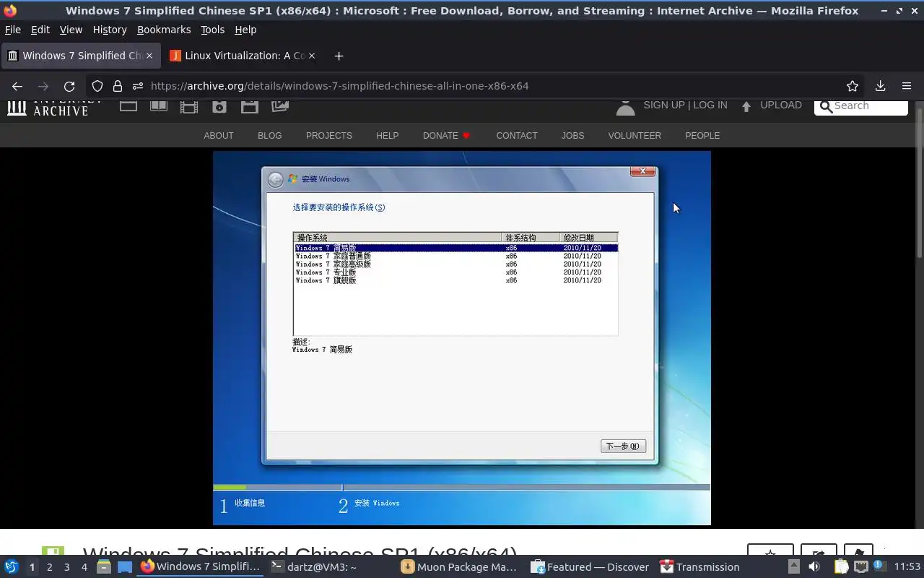Open the Tools menu

(212, 30)
